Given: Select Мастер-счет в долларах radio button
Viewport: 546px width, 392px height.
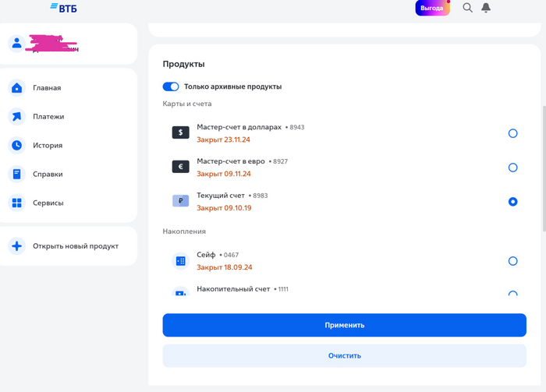Looking at the screenshot, I should click(512, 133).
